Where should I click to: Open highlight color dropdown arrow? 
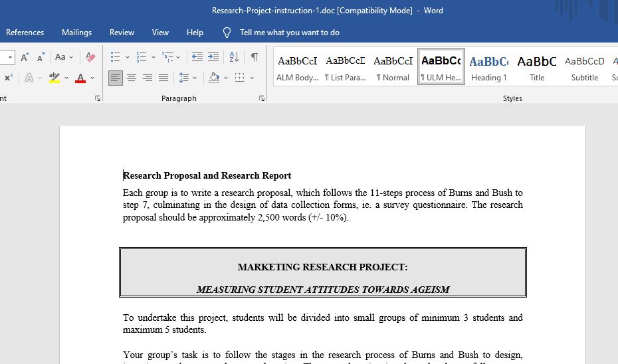pyautogui.click(x=66, y=78)
